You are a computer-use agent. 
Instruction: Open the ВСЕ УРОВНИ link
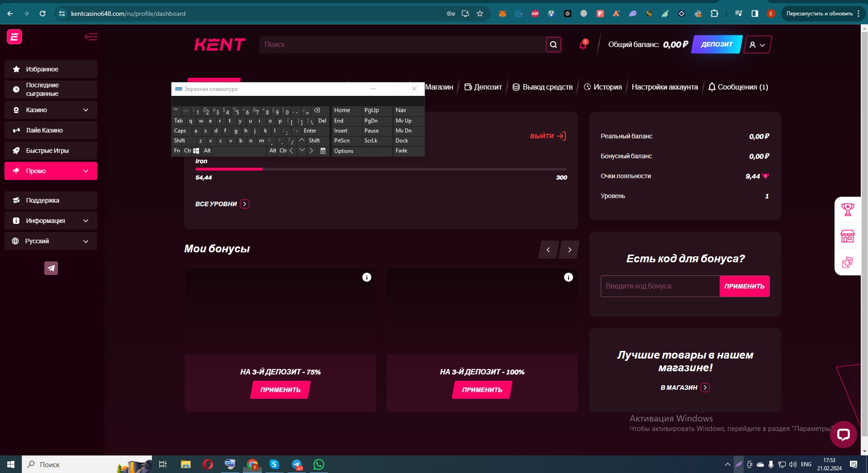222,204
